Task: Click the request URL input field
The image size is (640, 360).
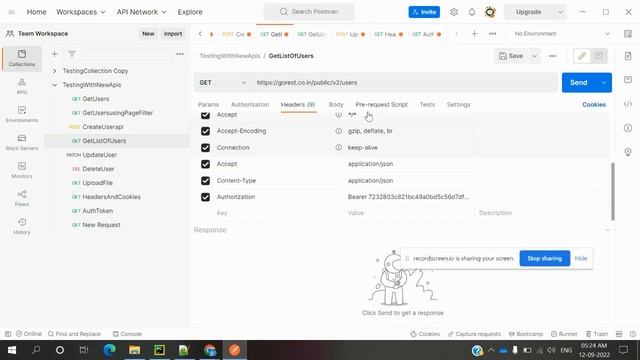Action: pos(404,82)
